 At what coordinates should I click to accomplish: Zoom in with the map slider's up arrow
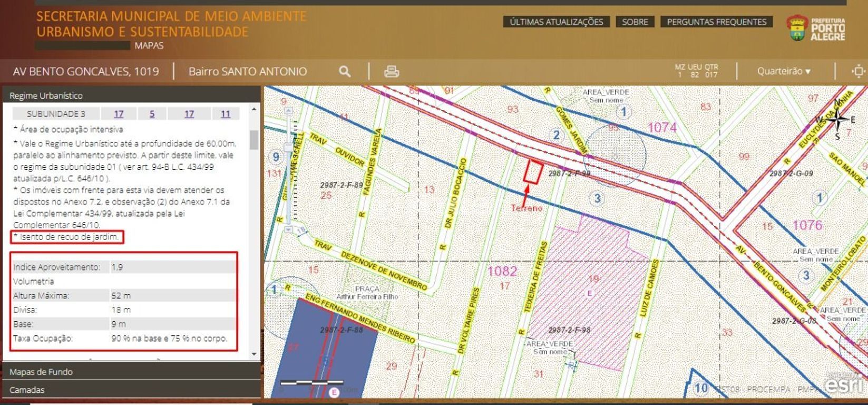pyautogui.click(x=288, y=111)
